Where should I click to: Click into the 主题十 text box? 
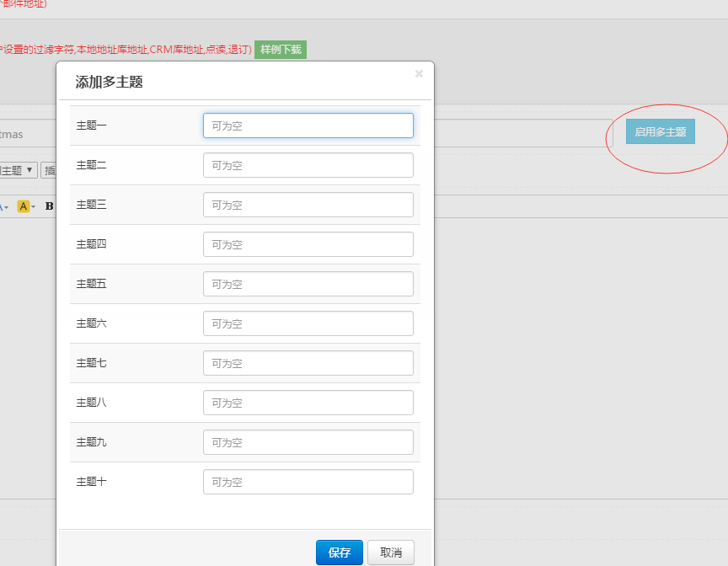click(x=308, y=482)
